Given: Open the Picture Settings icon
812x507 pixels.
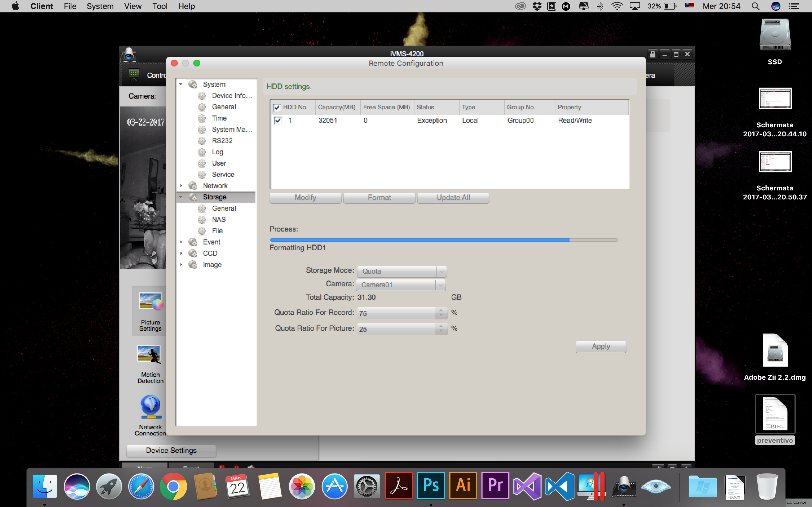Looking at the screenshot, I should [150, 301].
